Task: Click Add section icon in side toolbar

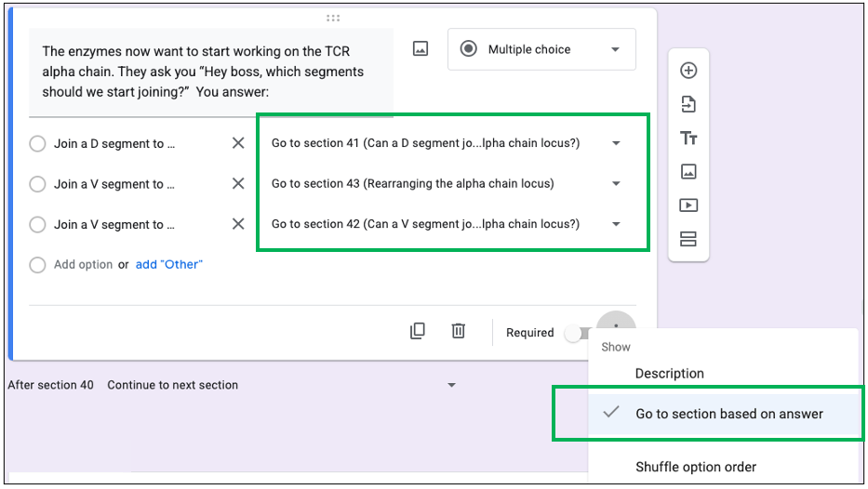Action: click(x=688, y=239)
